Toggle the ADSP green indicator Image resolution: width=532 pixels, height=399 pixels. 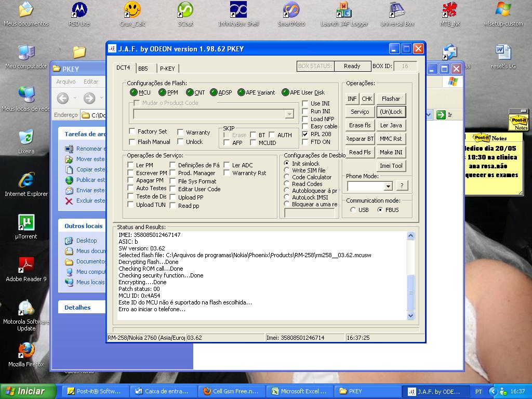click(x=214, y=92)
